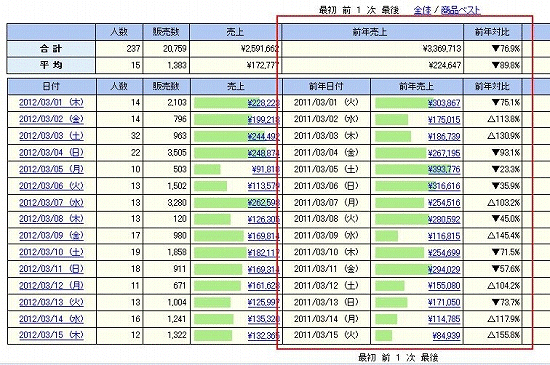Viewport: 550px width, 365px height.
Task: Click 次 in top pagination
Action: pyautogui.click(x=371, y=10)
